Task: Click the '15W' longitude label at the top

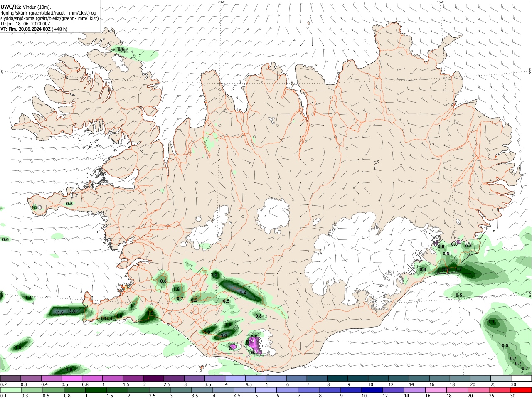Action: (x=440, y=2)
